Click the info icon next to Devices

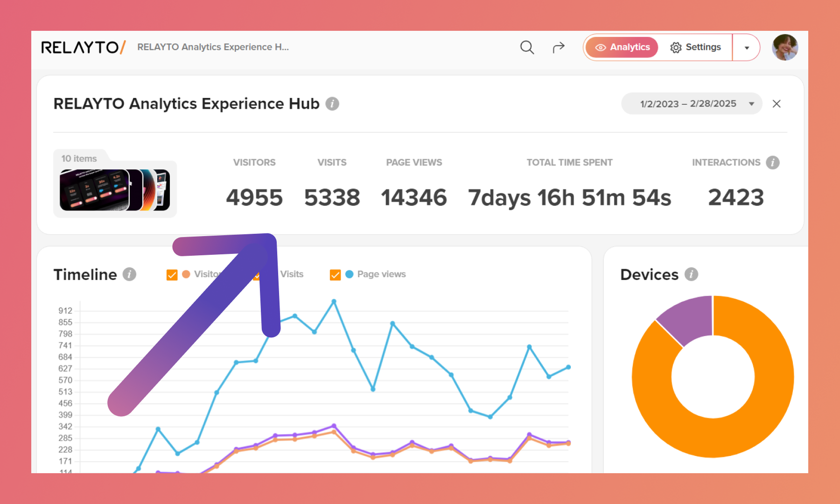(x=692, y=274)
